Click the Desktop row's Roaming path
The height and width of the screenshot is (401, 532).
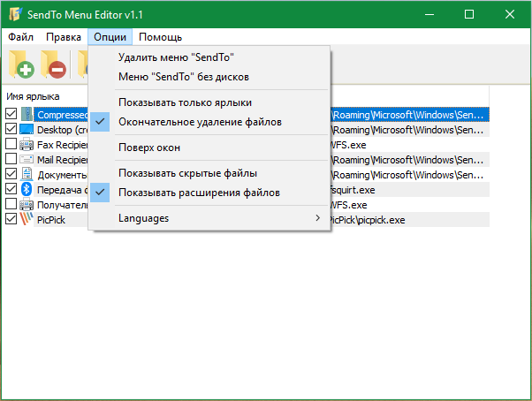click(x=407, y=130)
